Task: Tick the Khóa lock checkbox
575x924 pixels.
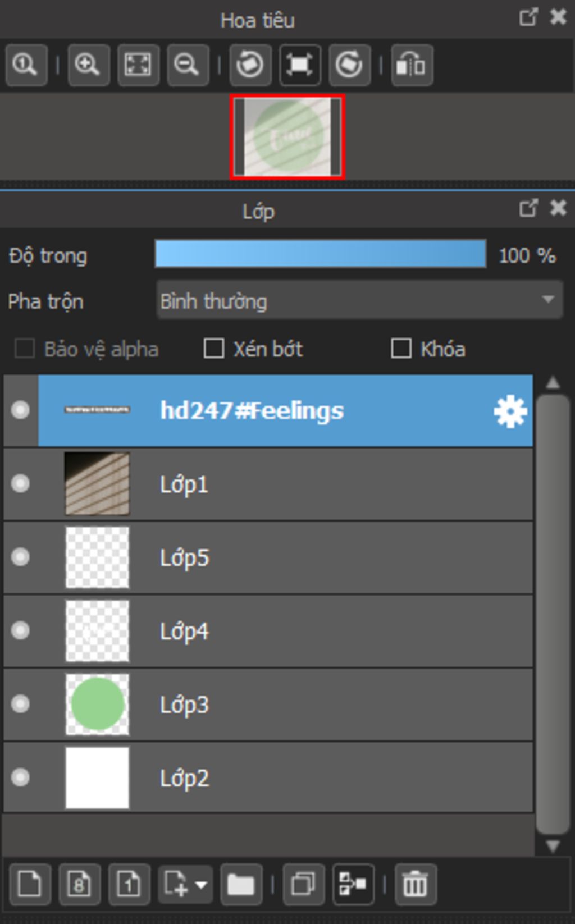Action: click(401, 349)
